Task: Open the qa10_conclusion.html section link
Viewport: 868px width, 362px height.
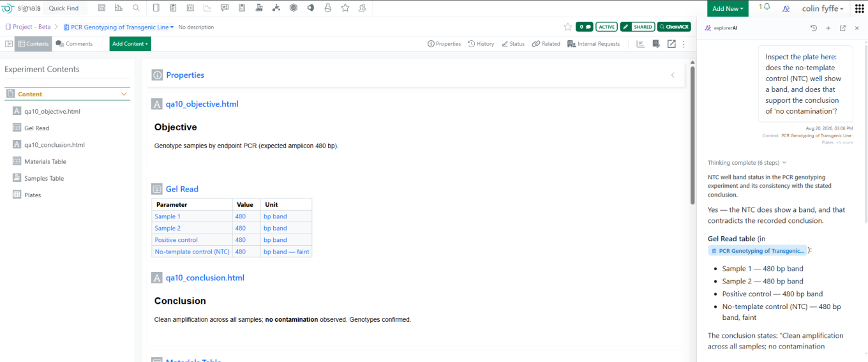Action: click(205, 278)
